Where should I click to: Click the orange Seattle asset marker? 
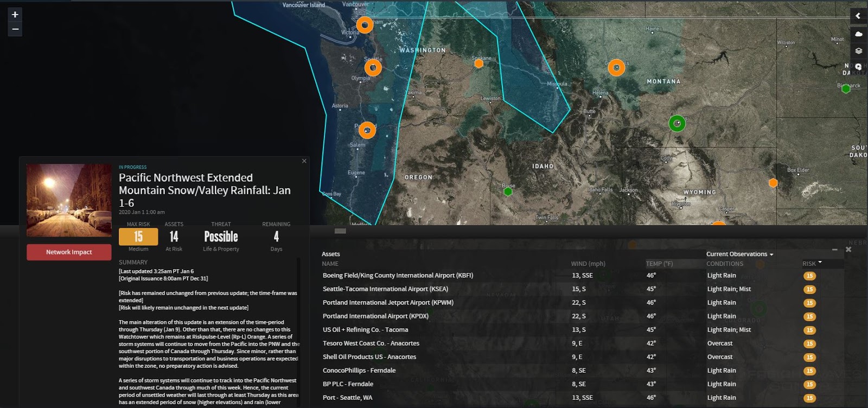pyautogui.click(x=373, y=68)
